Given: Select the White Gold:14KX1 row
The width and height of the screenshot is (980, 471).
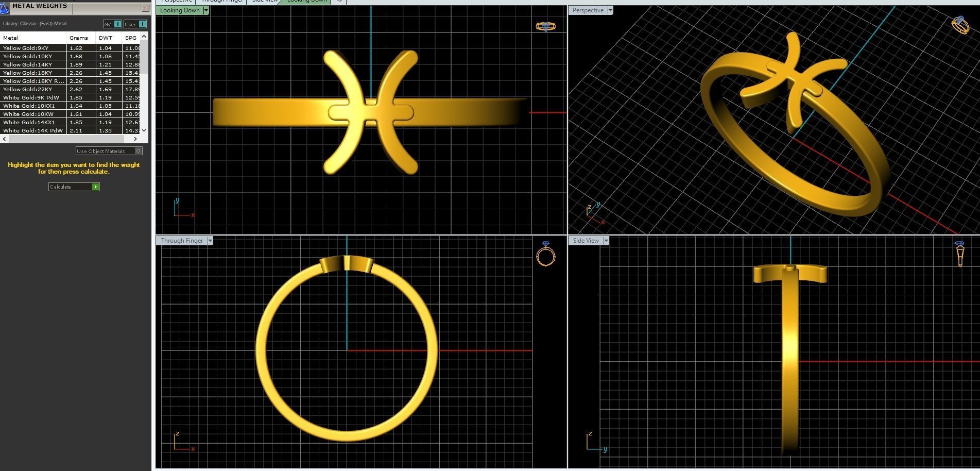Looking at the screenshot, I should coord(70,122).
